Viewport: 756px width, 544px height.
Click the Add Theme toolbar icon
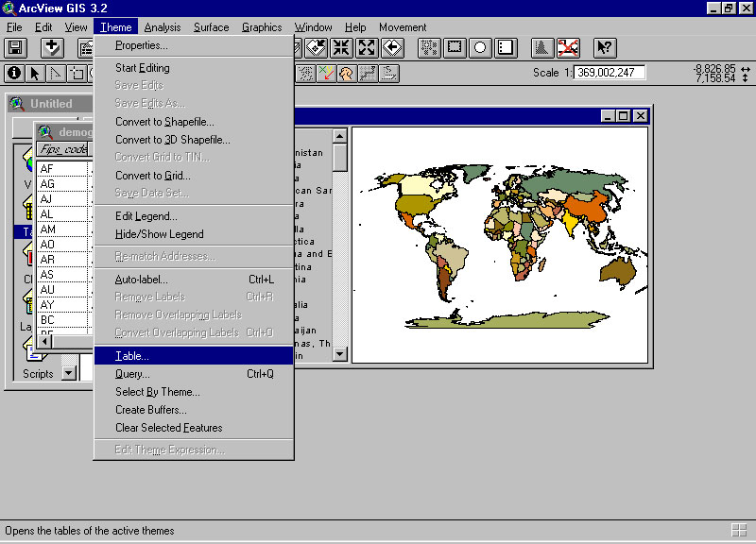[x=52, y=47]
